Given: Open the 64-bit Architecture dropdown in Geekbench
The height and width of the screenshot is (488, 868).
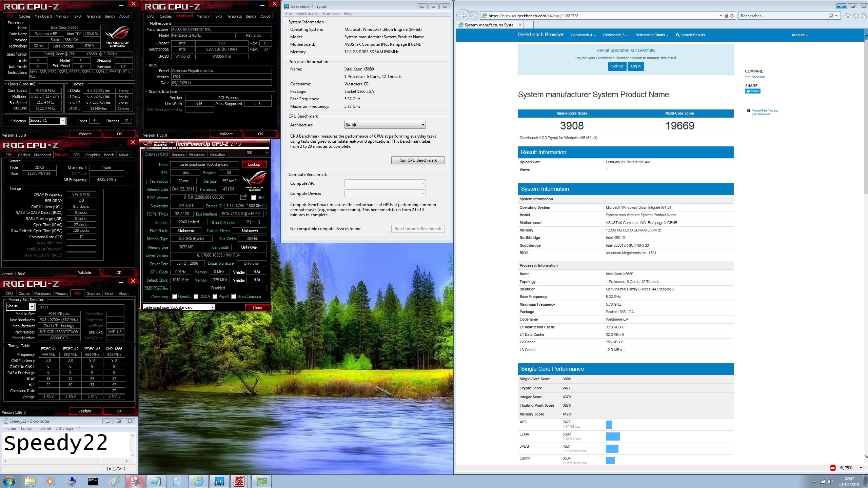Looking at the screenshot, I should tap(385, 125).
